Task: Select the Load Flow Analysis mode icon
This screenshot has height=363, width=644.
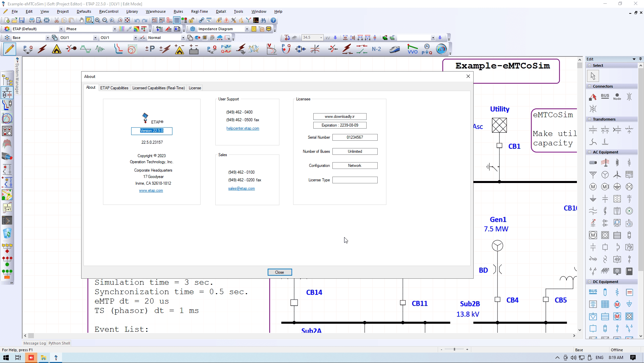Action: [x=28, y=49]
